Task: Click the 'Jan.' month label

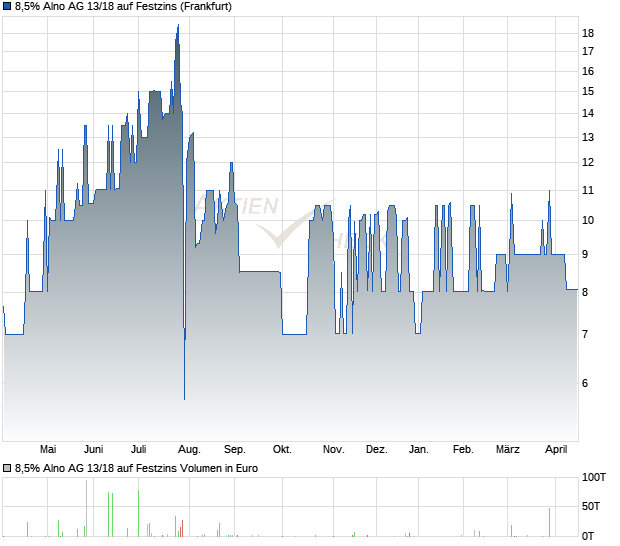Action: point(419,449)
